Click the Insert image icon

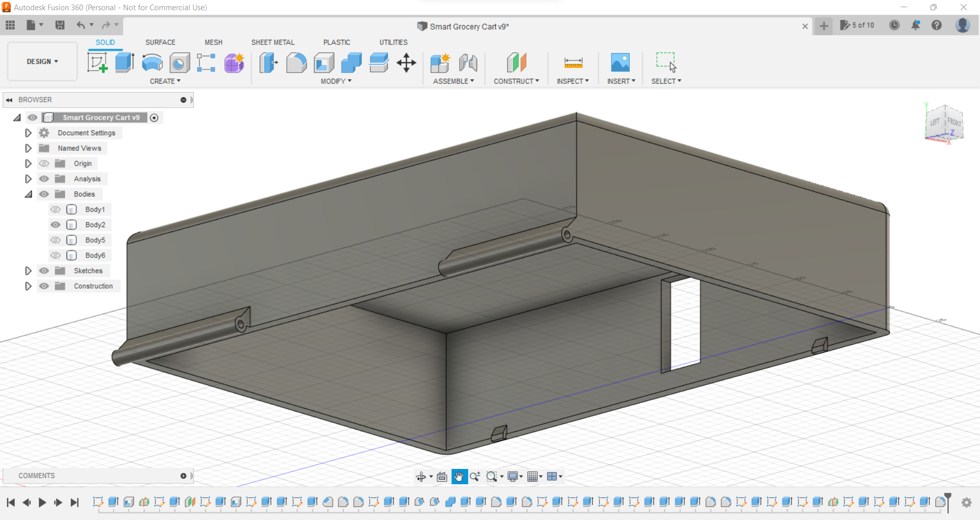(x=621, y=63)
